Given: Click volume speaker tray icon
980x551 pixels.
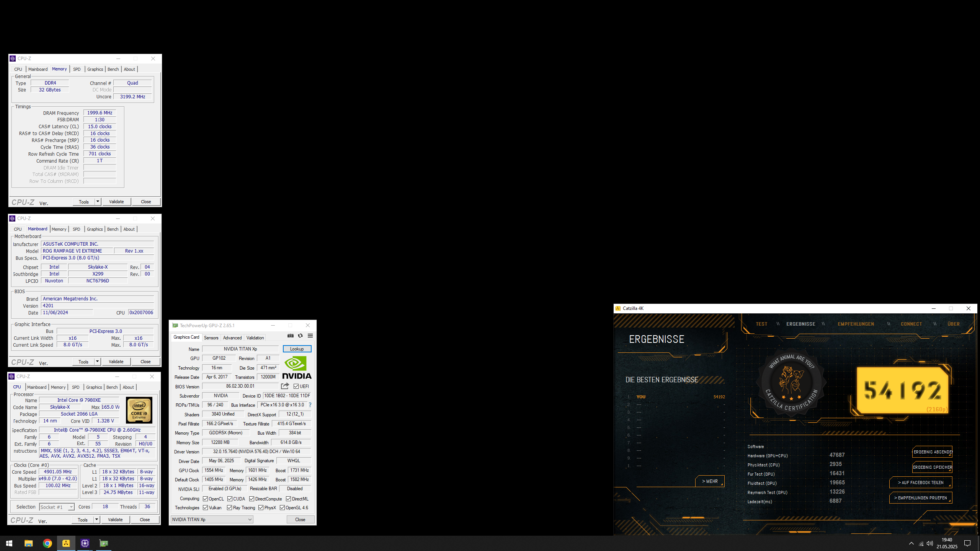Looking at the screenshot, I should pyautogui.click(x=930, y=543).
